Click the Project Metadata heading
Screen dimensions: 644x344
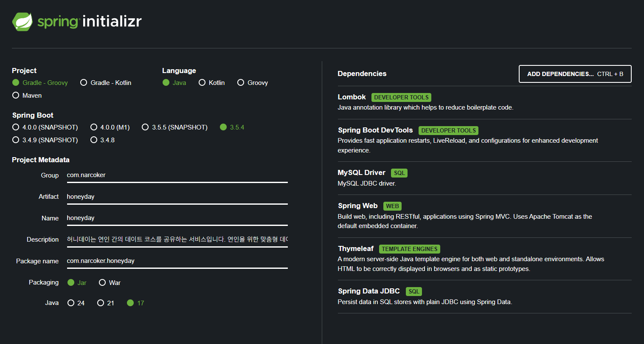click(41, 160)
